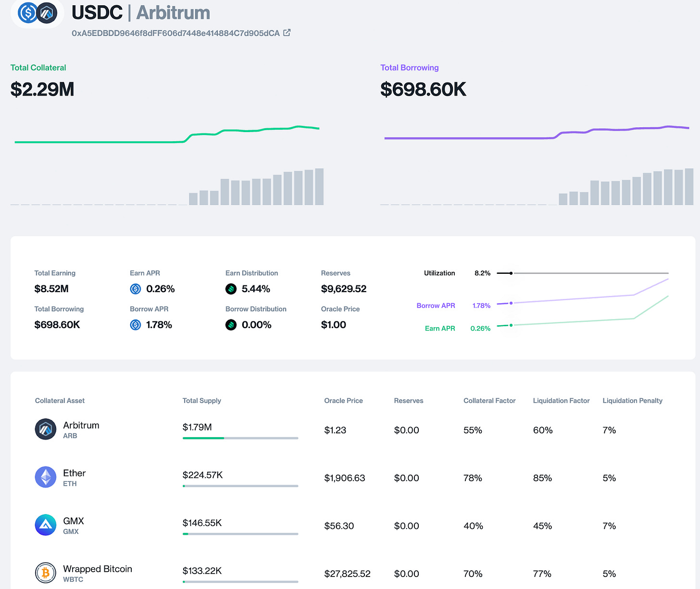Click the Ether oracle price $1,906.63
Screen dimensions: 700x589
(x=345, y=478)
